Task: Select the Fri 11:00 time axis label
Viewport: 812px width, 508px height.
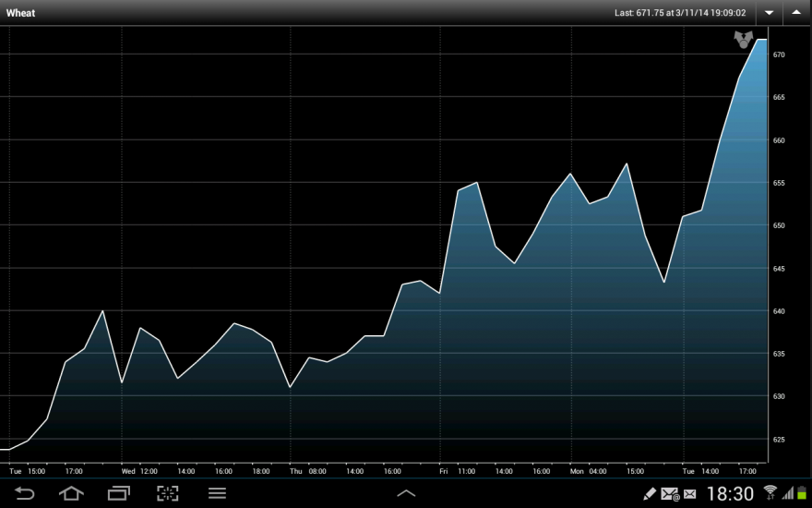Action: (x=458, y=471)
